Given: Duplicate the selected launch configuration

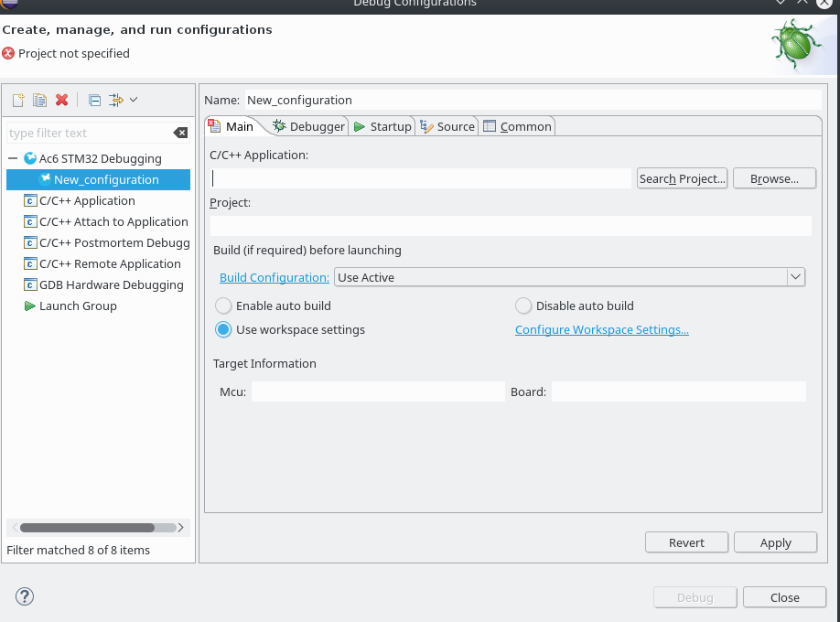Looking at the screenshot, I should [39, 100].
